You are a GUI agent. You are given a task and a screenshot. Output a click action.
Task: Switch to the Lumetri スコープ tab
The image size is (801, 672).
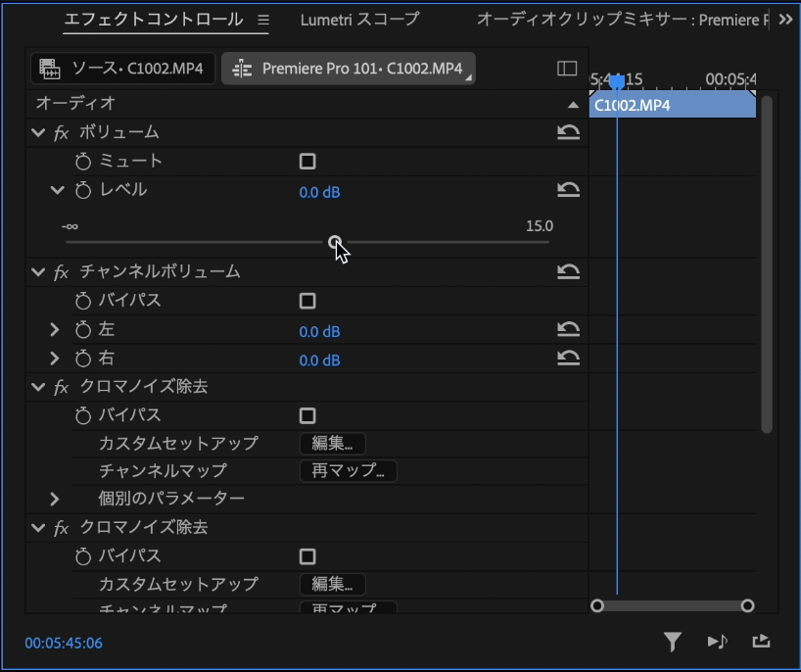[x=359, y=19]
